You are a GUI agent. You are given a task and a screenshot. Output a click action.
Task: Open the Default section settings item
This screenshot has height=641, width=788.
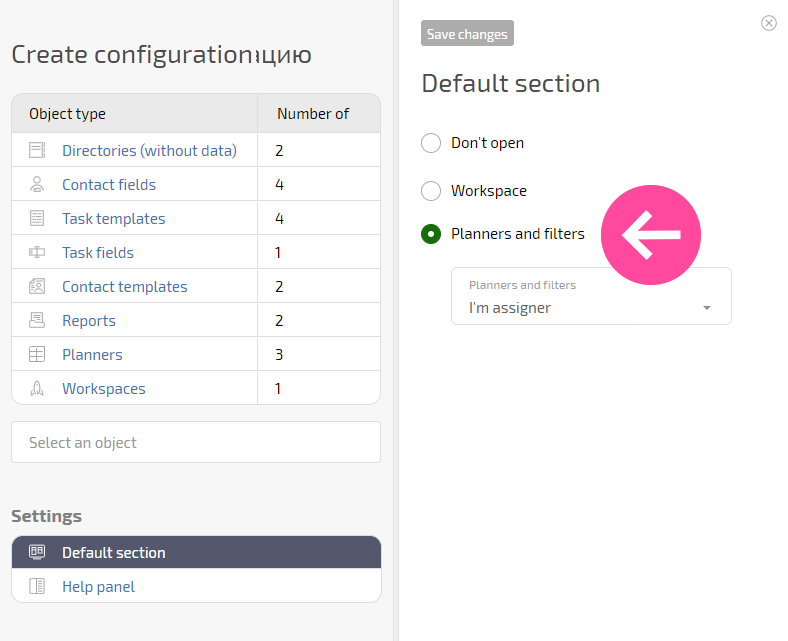point(196,553)
